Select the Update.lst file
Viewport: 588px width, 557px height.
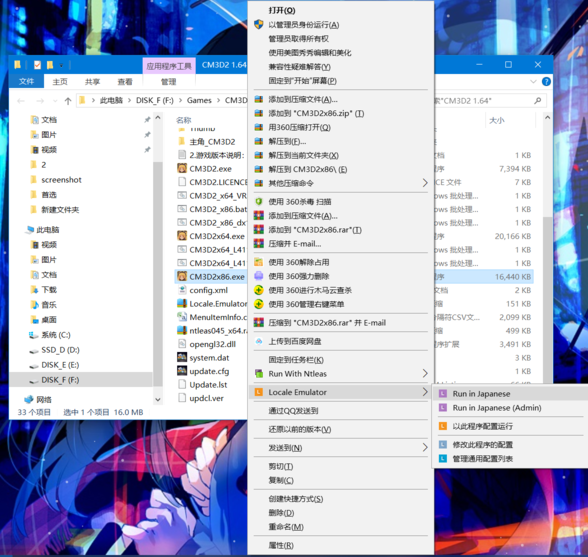(x=208, y=384)
